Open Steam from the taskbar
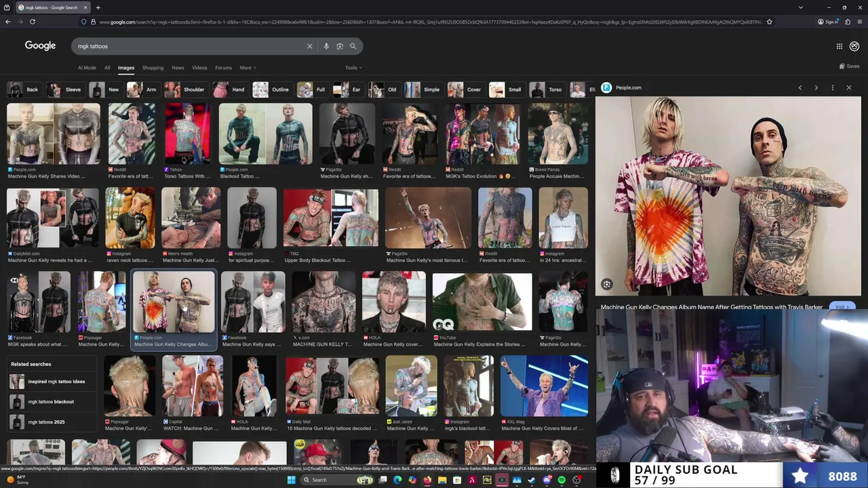 [x=532, y=480]
